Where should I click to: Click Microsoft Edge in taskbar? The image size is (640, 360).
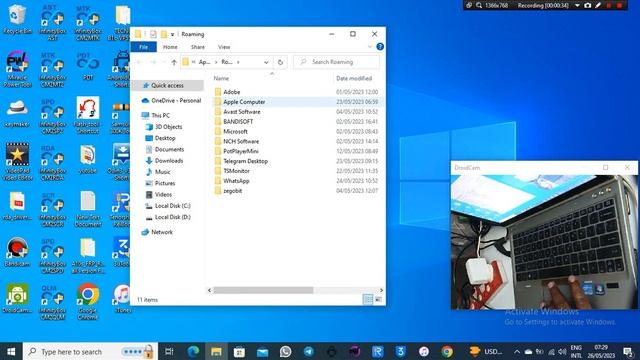point(193,351)
